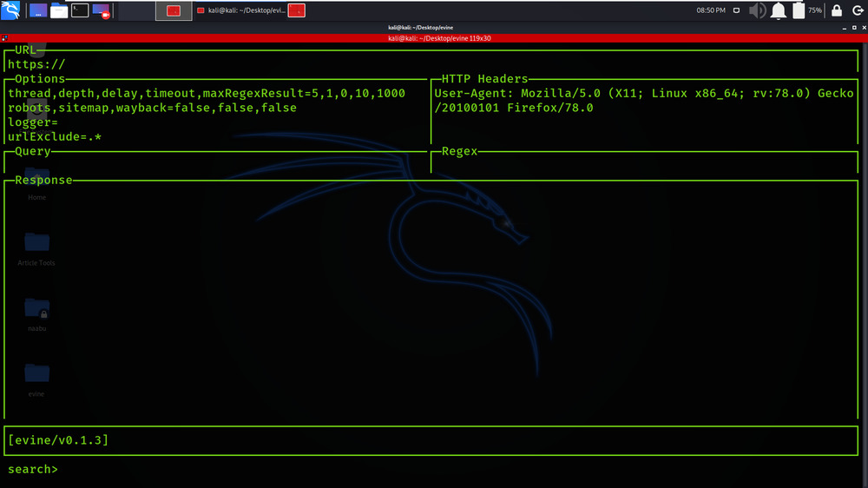Launch the terminal emulator panel icon
This screenshot has width=868, height=488.
click(80, 10)
